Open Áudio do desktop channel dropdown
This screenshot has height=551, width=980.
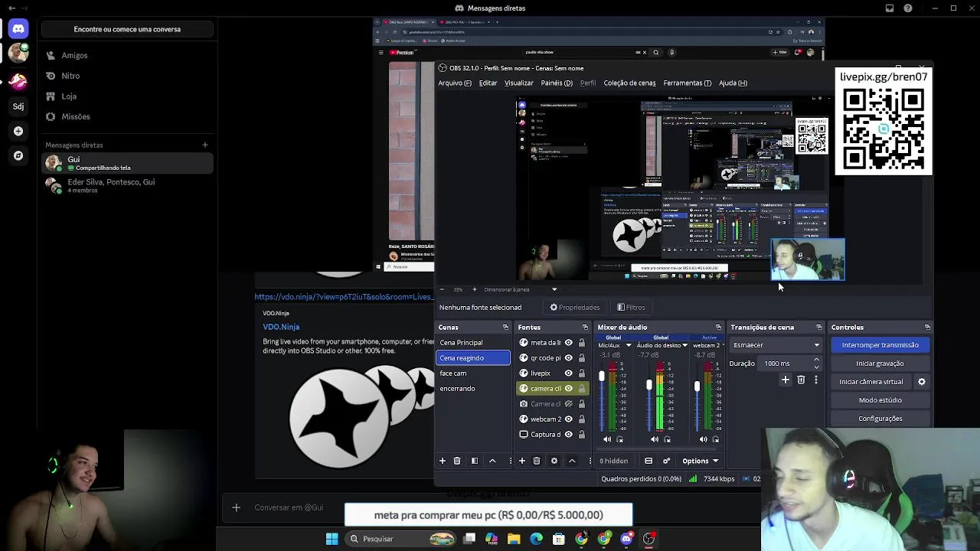[685, 346]
